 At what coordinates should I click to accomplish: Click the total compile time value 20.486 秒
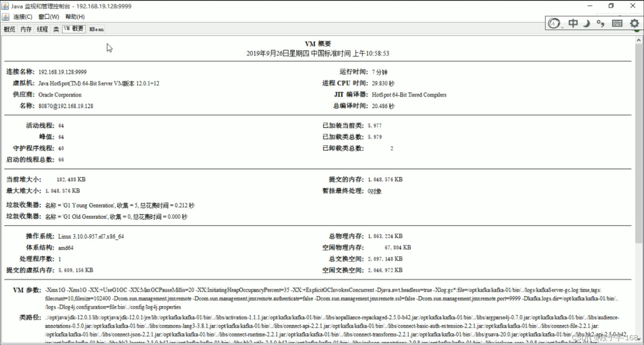tap(383, 106)
